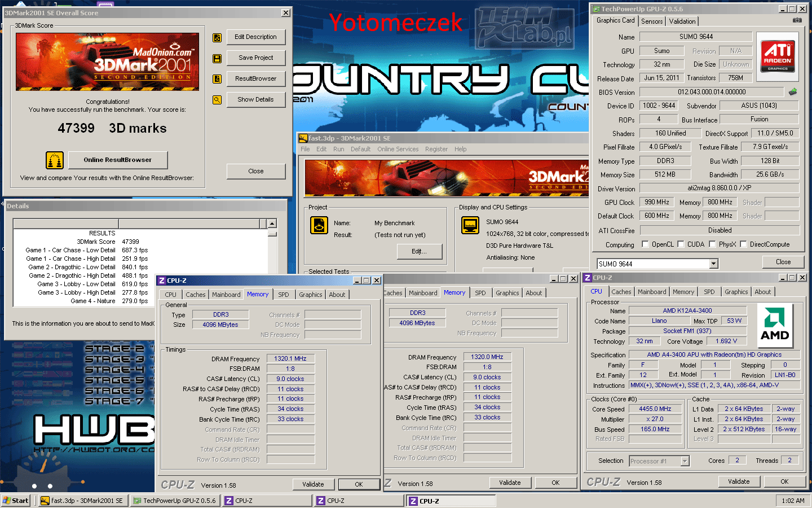
Task: Click the Edit... button in Project section
Action: tap(420, 252)
